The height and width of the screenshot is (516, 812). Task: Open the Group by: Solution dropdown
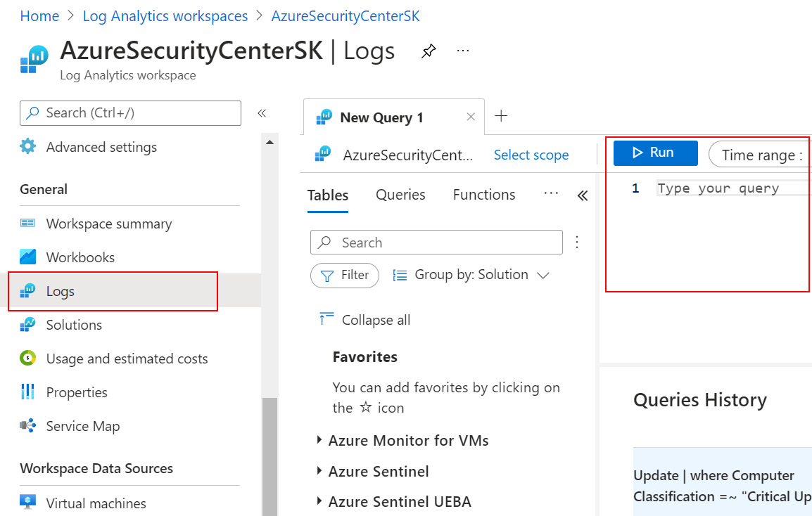pos(470,275)
